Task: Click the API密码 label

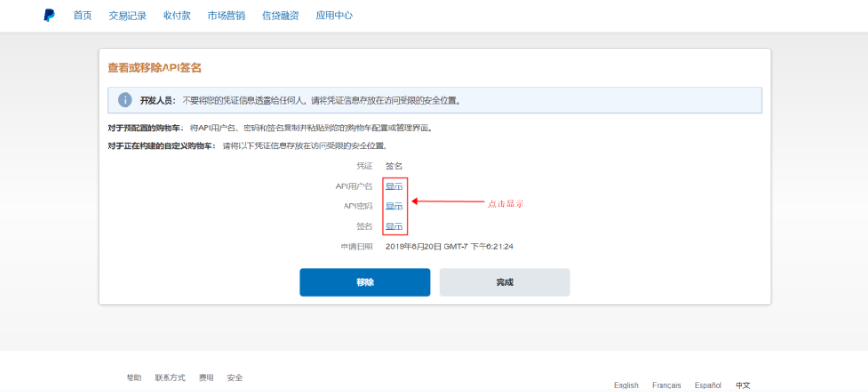Action: click(358, 206)
